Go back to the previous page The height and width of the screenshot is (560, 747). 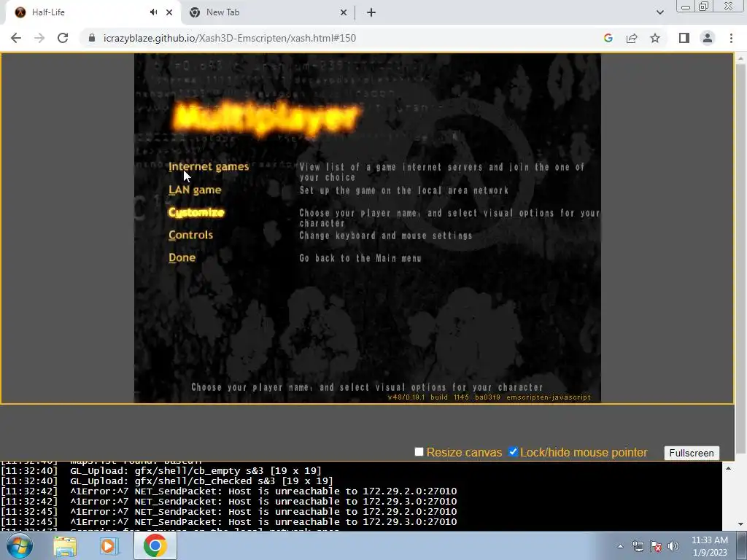(x=16, y=38)
